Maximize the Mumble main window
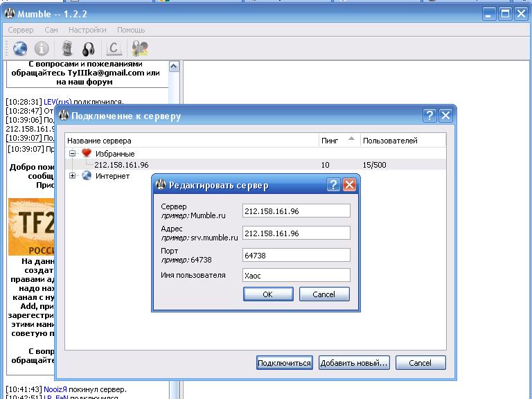 tap(505, 14)
